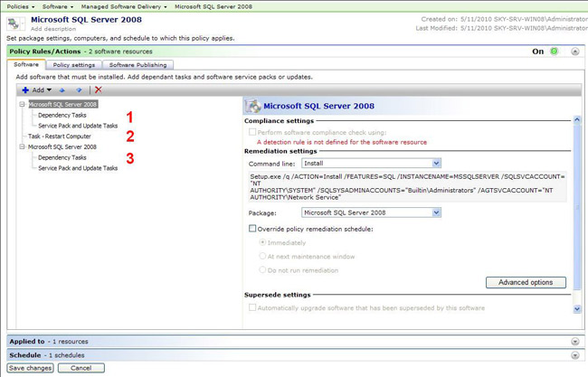
Task: Click the details pane vertical scrollbar thumb
Action: [x=577, y=207]
